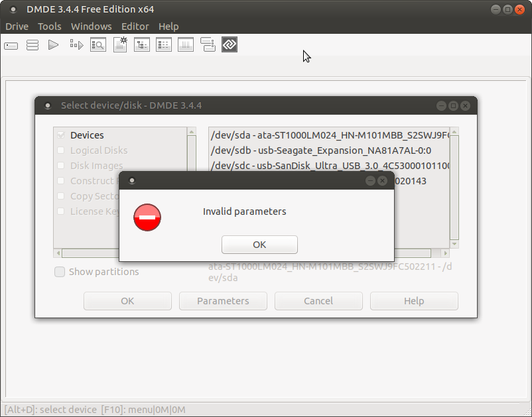This screenshot has width=532, height=417.
Task: Click the blocks-with-arrow toolbar icon
Action: pos(76,45)
